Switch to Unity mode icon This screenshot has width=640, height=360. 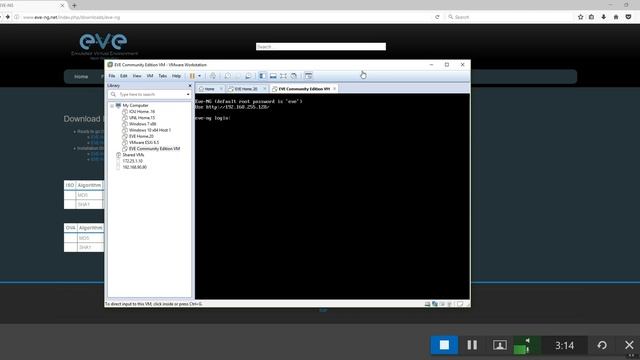[x=293, y=76]
